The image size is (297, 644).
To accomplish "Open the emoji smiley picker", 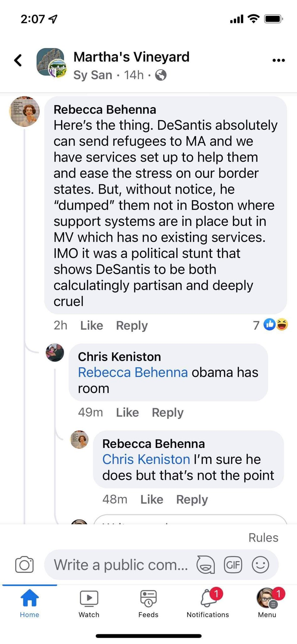I will coord(260,565).
